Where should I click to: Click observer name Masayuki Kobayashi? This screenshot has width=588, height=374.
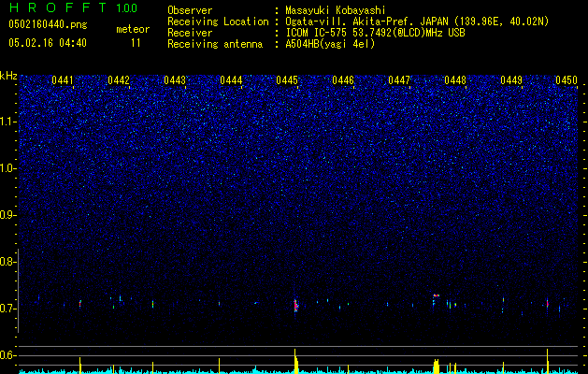(x=336, y=10)
